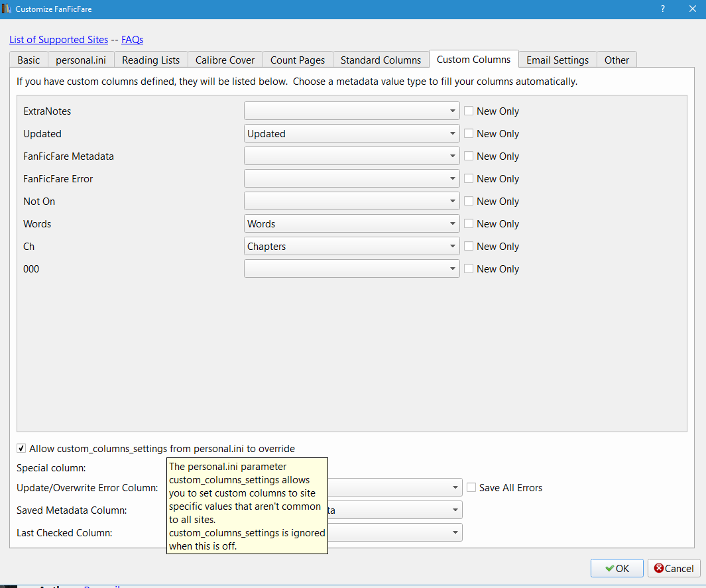Close the Customize FanFicFare dialog
706x588 pixels.
(x=693, y=9)
